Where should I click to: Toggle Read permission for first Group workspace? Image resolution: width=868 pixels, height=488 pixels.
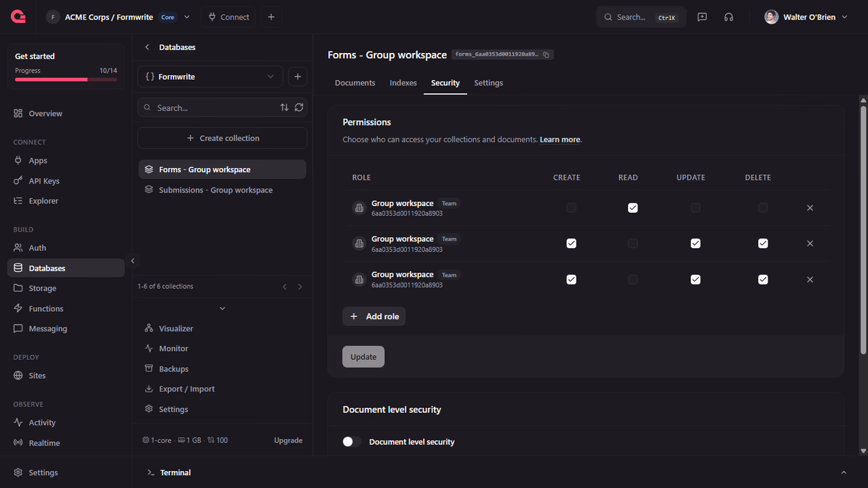click(x=633, y=208)
